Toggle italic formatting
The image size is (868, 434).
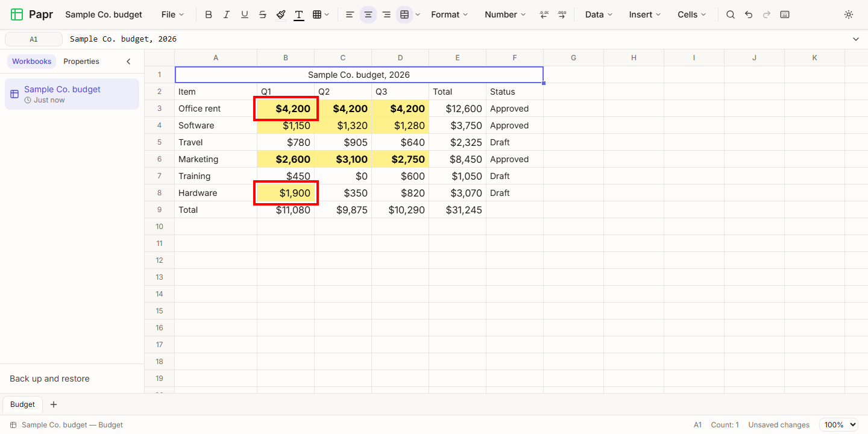(227, 14)
